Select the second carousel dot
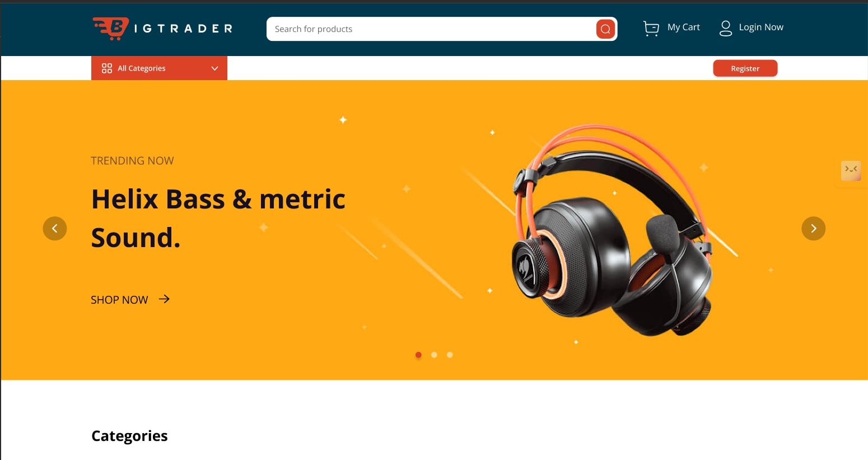868x460 pixels. tap(434, 355)
